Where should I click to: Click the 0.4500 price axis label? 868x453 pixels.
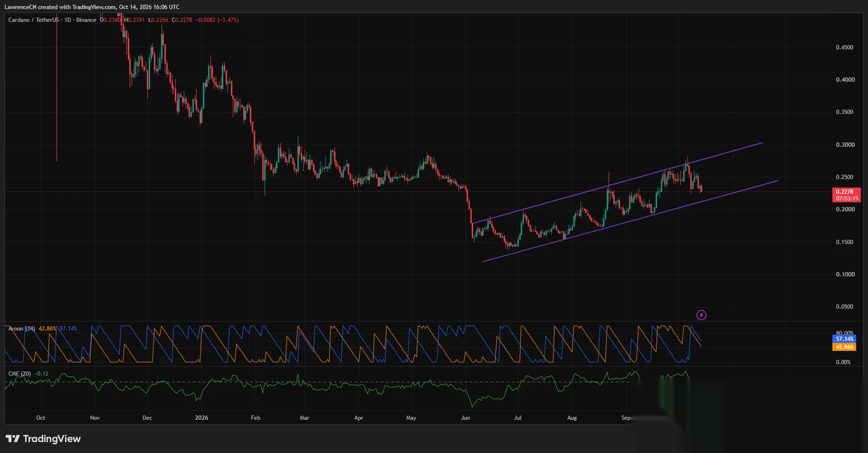click(x=845, y=47)
